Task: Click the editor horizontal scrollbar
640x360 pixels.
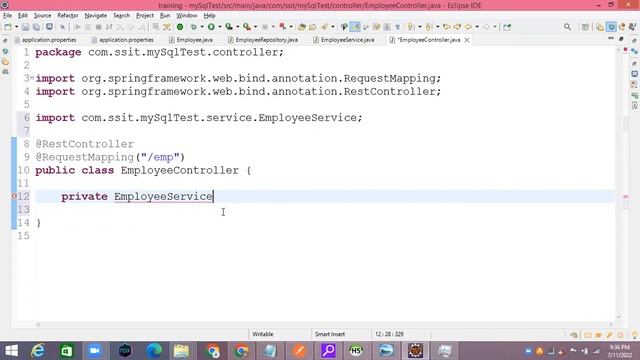Action: (324, 324)
